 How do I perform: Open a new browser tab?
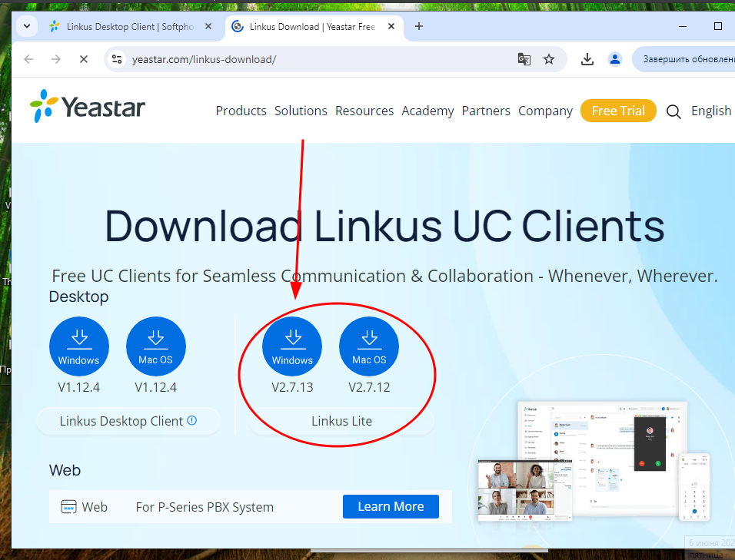point(419,27)
